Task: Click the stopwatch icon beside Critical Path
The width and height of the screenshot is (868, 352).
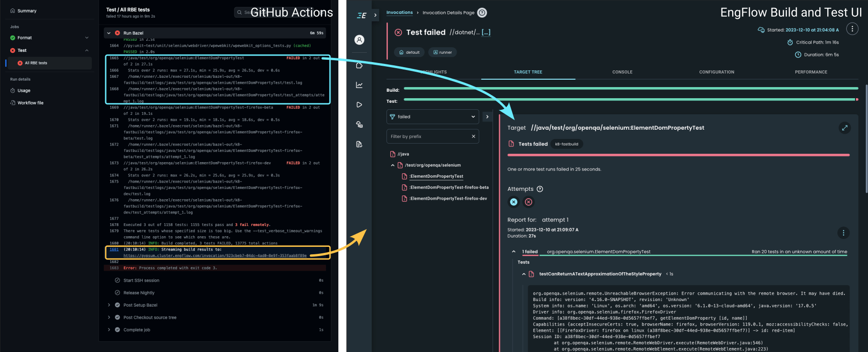Action: point(790,42)
